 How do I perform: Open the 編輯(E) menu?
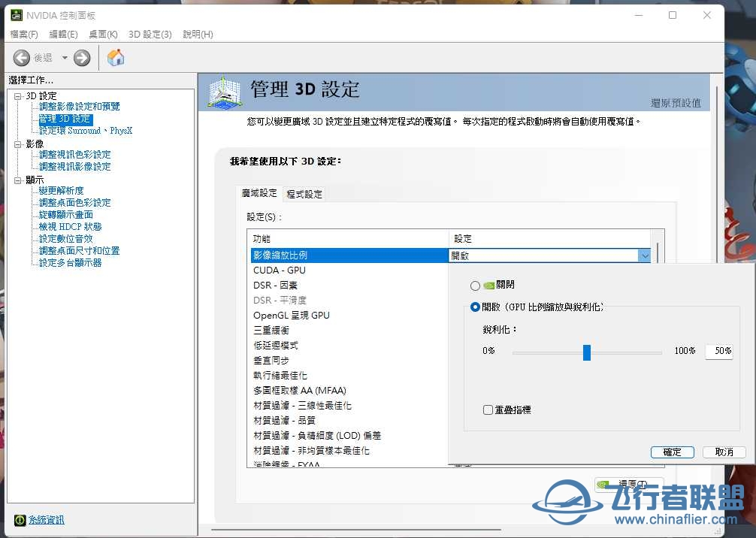63,35
